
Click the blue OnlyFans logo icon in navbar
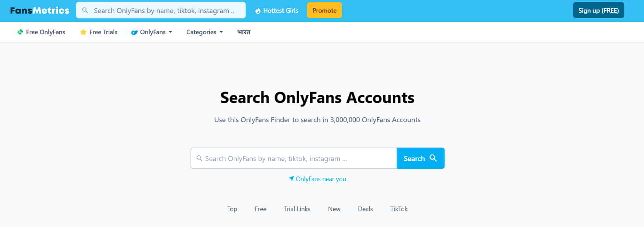point(134,32)
